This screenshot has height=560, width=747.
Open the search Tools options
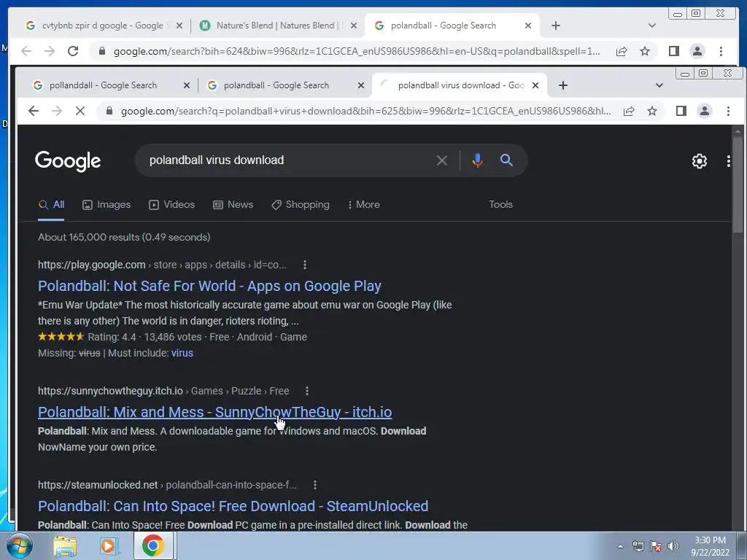[x=500, y=204]
